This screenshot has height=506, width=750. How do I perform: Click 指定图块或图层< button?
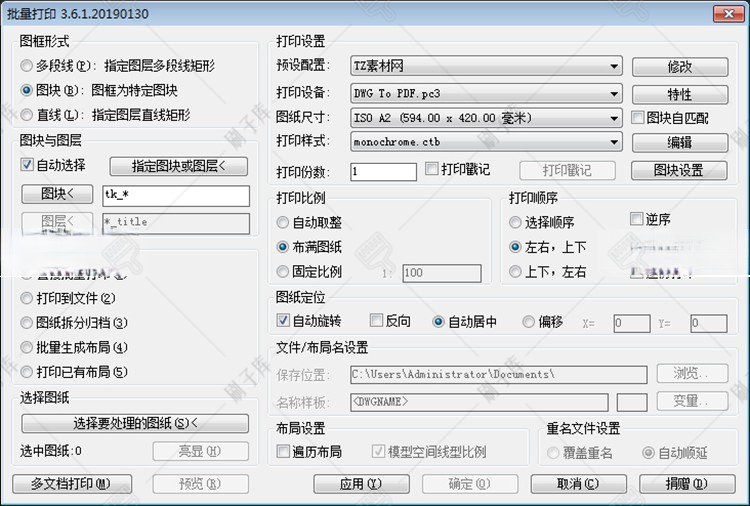178,166
